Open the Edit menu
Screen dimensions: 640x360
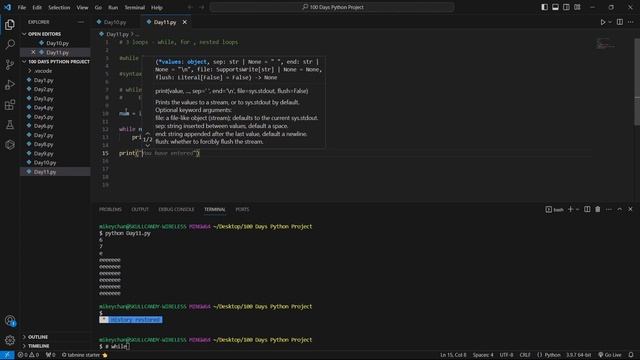tap(37, 7)
